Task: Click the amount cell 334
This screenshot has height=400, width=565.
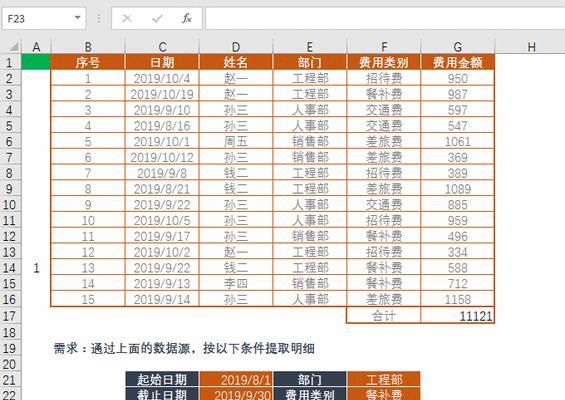Action: coord(458,252)
